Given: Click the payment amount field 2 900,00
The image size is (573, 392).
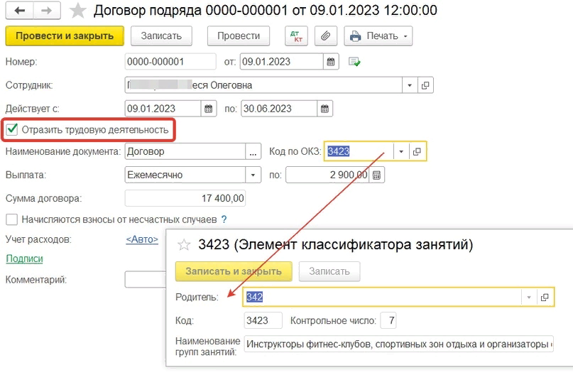Looking at the screenshot, I should click(x=327, y=175).
